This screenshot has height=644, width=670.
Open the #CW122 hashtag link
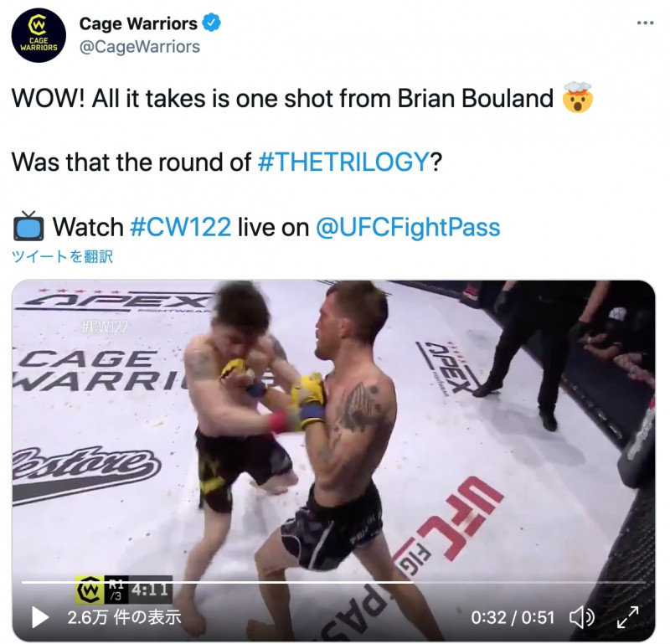tap(180, 226)
